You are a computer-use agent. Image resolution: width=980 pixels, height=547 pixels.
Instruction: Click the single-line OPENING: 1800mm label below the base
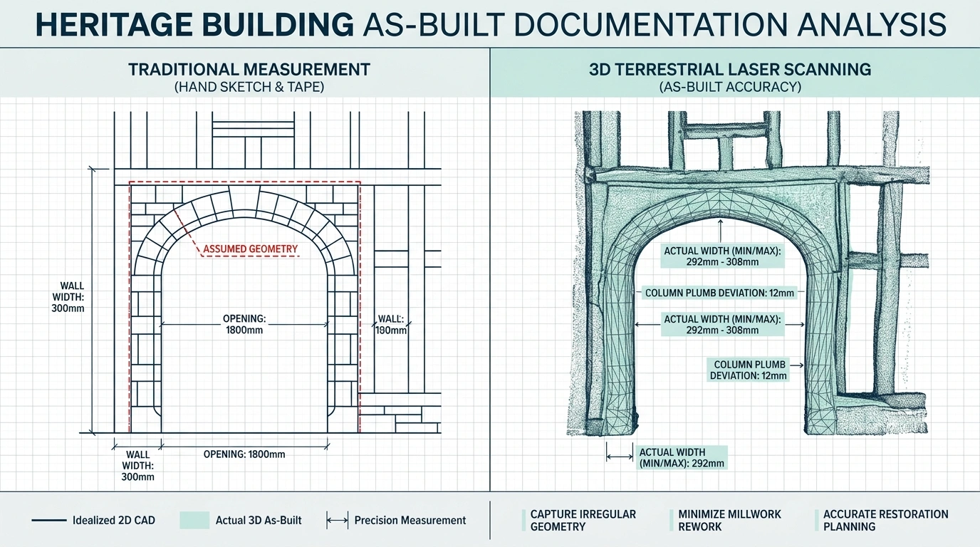(x=244, y=454)
